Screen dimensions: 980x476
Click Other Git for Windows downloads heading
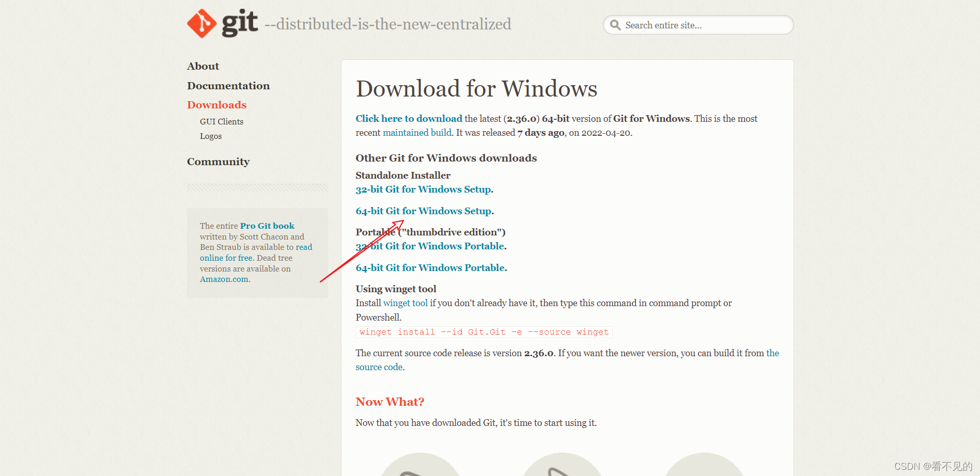pos(446,158)
